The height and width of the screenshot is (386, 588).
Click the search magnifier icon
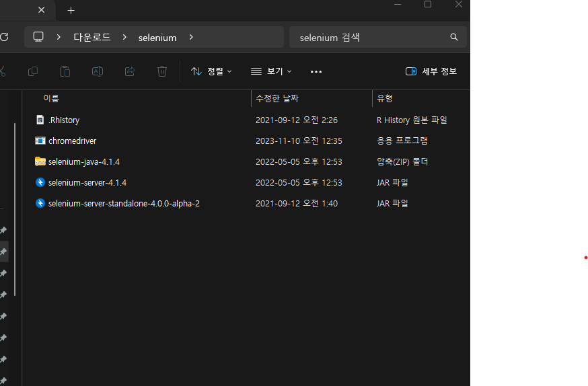[454, 37]
